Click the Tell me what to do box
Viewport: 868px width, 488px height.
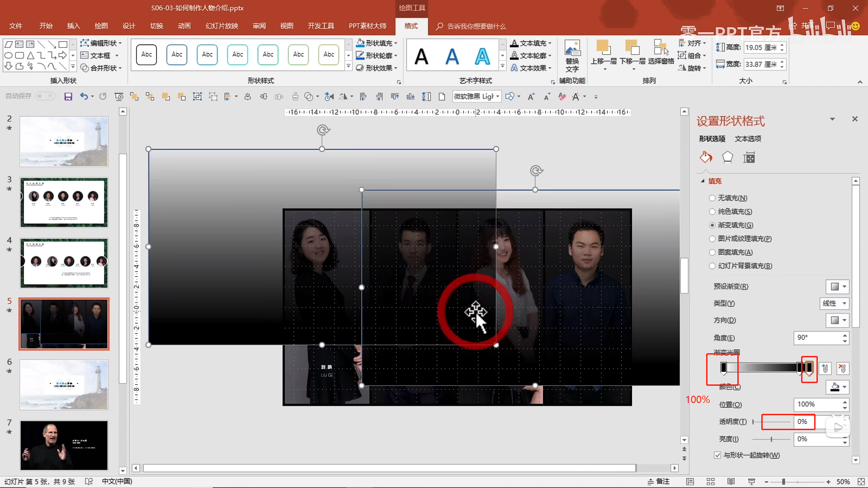pos(472,26)
